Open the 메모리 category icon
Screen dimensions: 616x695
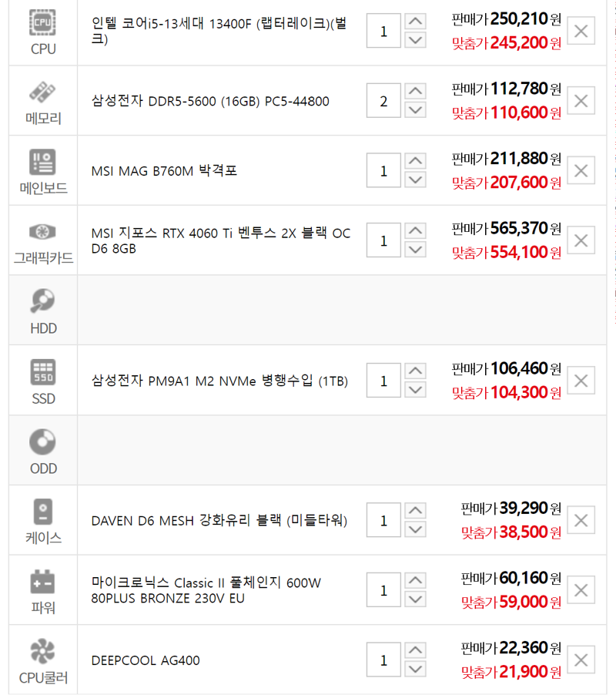pyautogui.click(x=42, y=92)
